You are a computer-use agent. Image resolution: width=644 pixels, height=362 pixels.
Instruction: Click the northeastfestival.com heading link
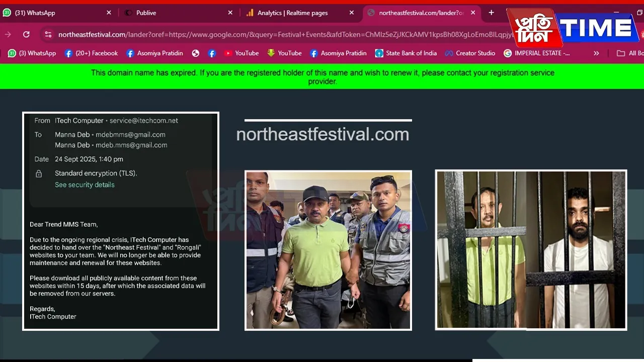pyautogui.click(x=323, y=134)
